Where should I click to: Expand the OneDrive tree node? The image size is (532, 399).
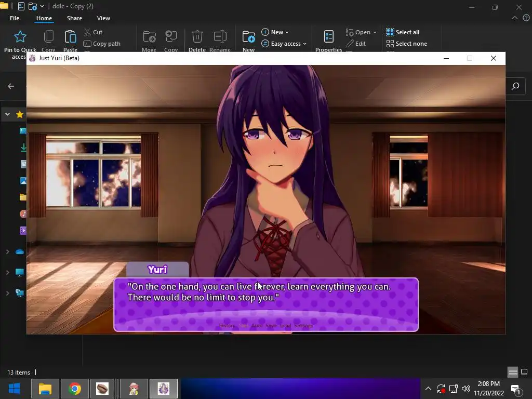point(7,252)
